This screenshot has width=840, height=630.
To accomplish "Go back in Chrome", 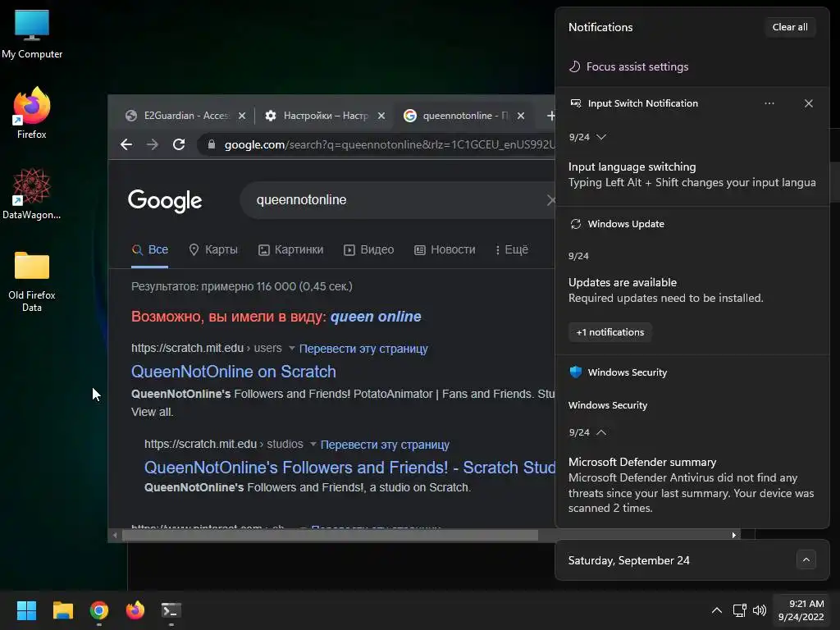I will (x=126, y=144).
